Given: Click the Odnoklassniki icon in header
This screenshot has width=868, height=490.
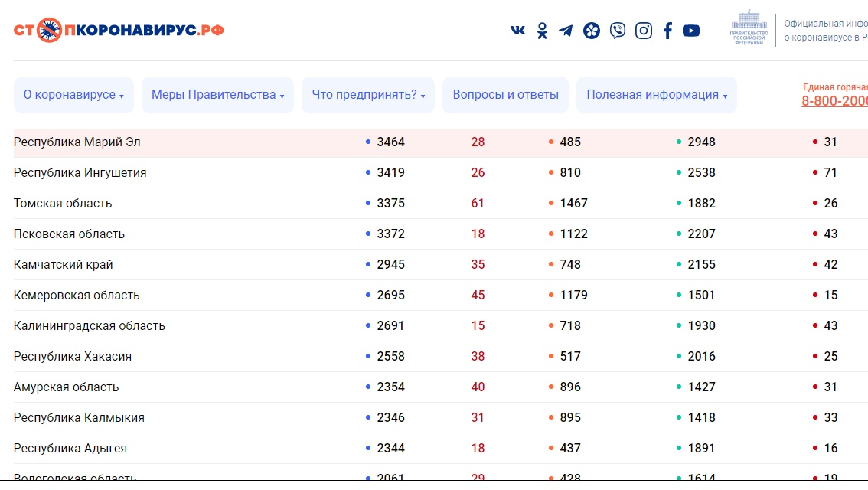Looking at the screenshot, I should [x=542, y=31].
